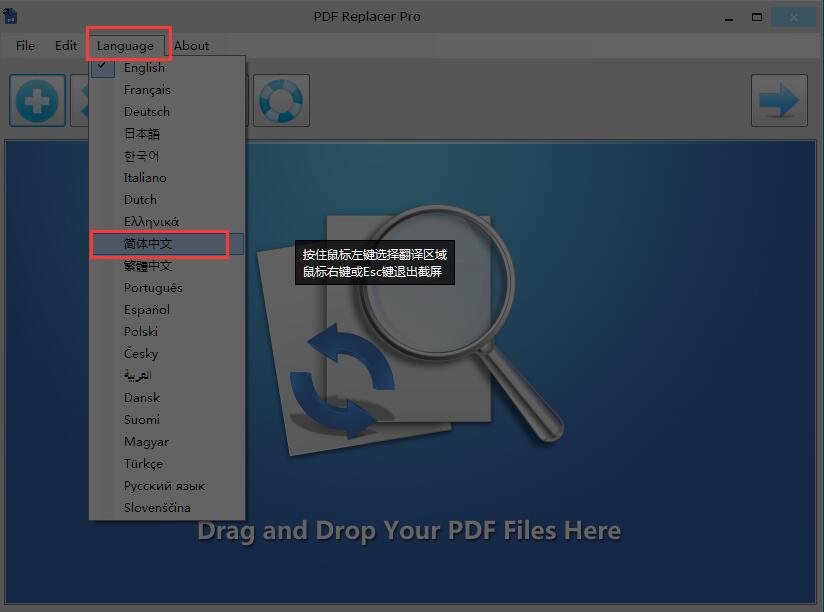Select Ελληνικά language option
The width and height of the screenshot is (824, 612).
point(167,222)
